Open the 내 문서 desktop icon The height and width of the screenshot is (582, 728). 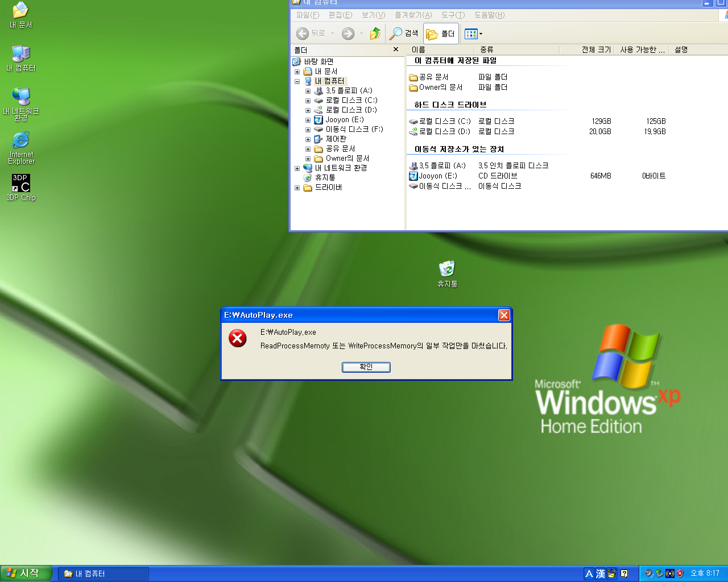(x=20, y=15)
